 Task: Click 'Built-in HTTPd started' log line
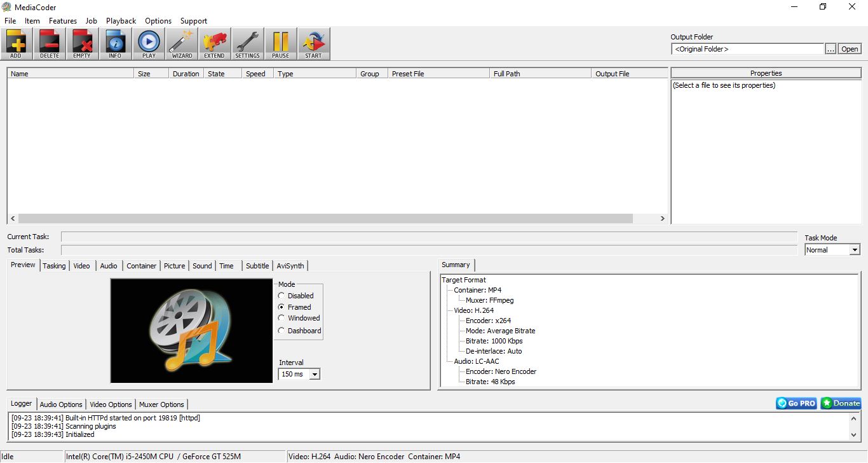coord(105,418)
